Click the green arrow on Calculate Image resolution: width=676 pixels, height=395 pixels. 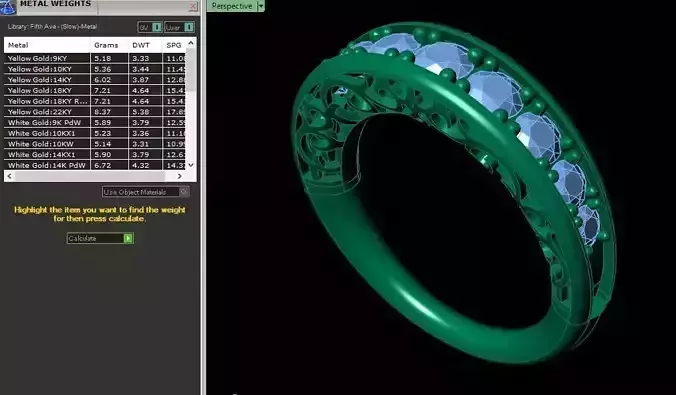128,238
